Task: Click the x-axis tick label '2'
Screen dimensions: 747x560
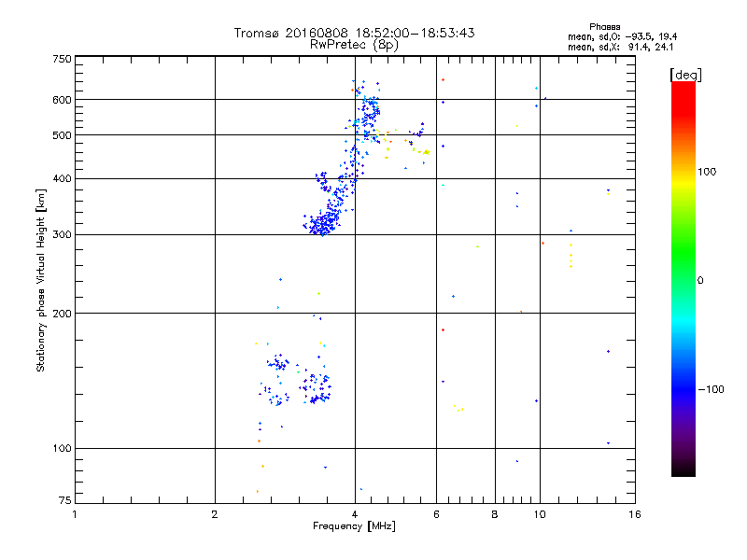Action: point(215,514)
